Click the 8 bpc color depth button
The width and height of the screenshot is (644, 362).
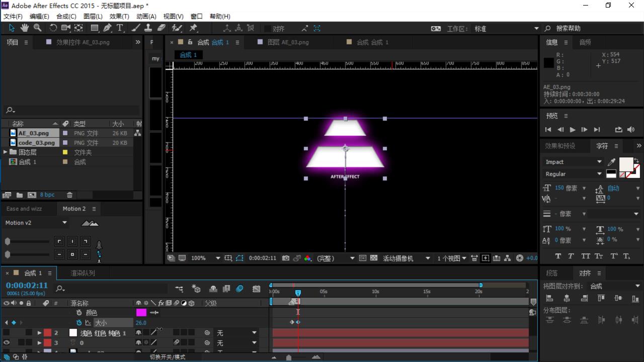coord(47,195)
